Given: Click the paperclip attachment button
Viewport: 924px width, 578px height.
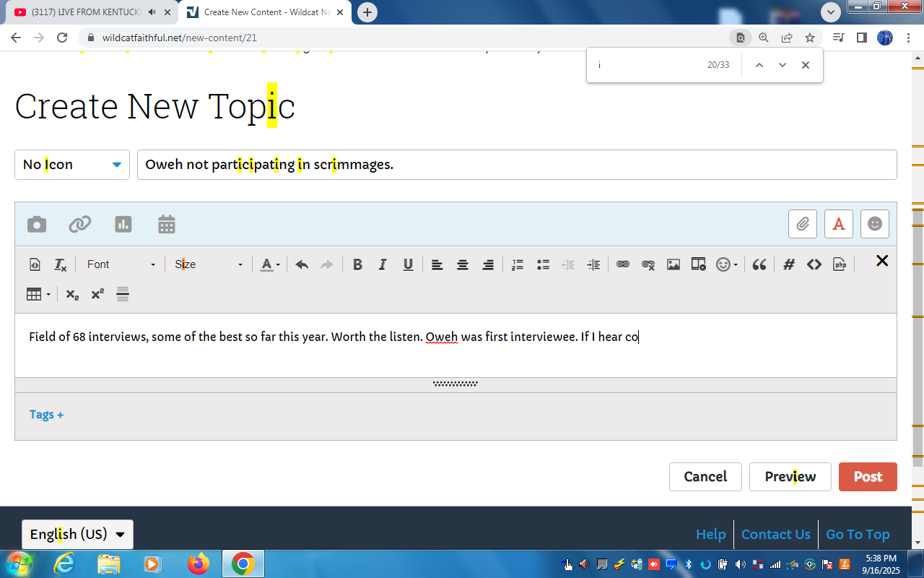Looking at the screenshot, I should 802,224.
